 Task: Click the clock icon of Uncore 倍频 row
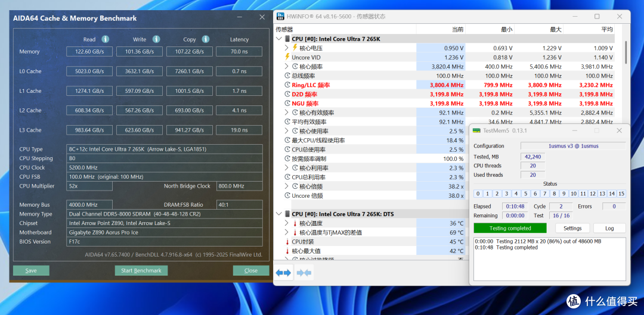coord(287,196)
